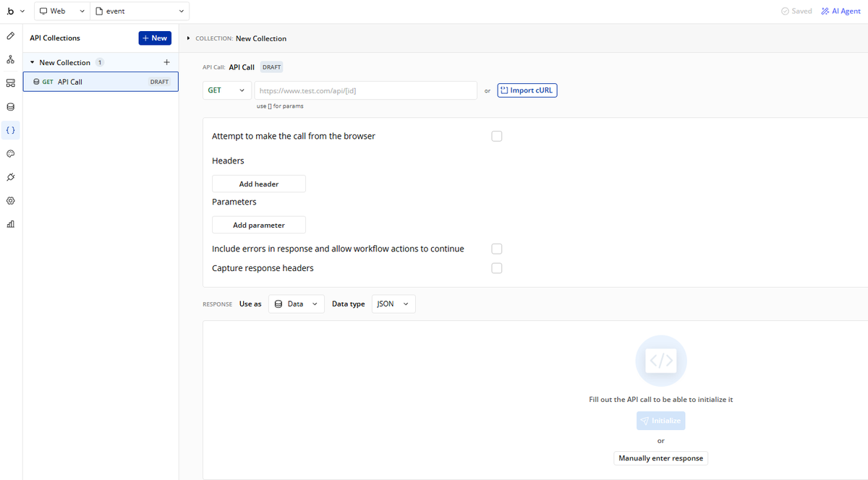Open the Styles palette icon

pyautogui.click(x=11, y=153)
